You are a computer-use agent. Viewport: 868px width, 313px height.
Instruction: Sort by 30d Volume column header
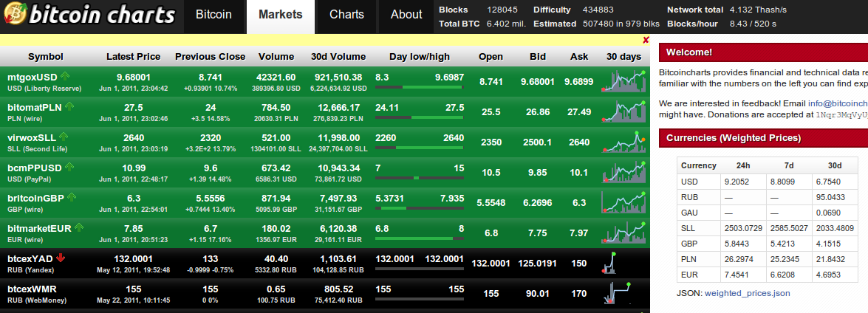338,56
